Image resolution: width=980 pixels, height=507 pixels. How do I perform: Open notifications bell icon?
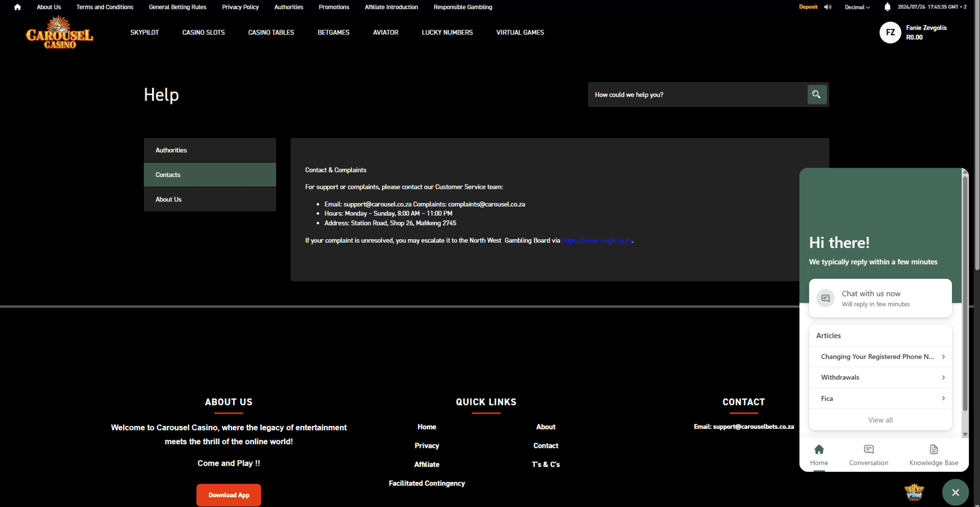coord(887,7)
